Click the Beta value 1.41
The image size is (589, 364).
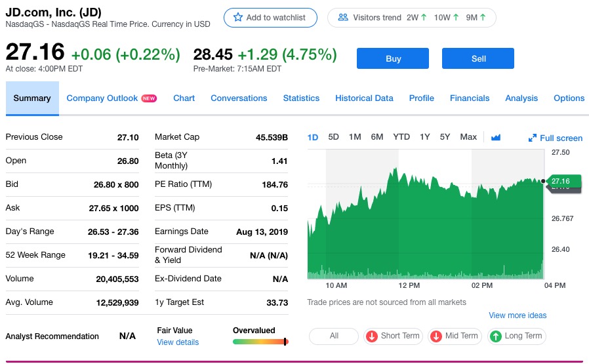pos(279,161)
